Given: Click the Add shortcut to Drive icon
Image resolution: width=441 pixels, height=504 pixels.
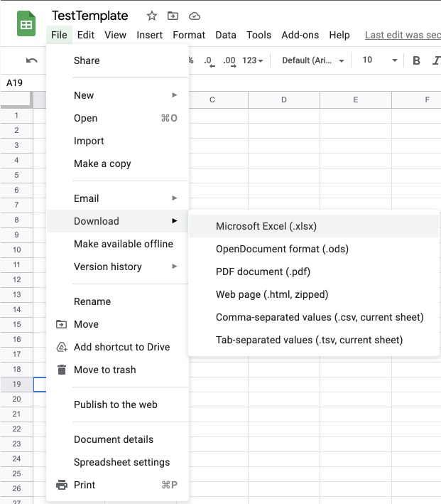Looking at the screenshot, I should pyautogui.click(x=62, y=347).
